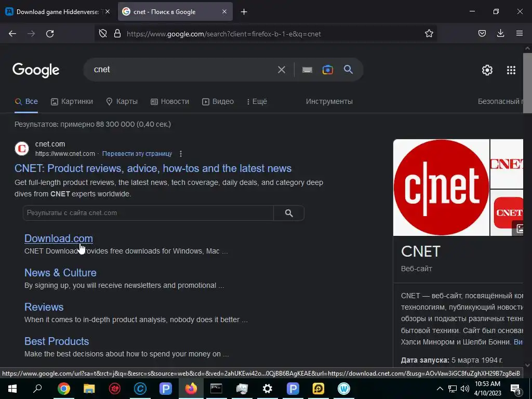
Task: Open tracking protection shield icon
Action: (x=103, y=34)
